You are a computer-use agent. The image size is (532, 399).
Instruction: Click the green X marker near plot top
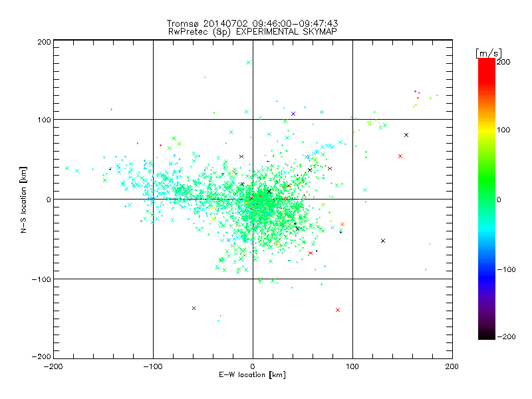[249, 63]
